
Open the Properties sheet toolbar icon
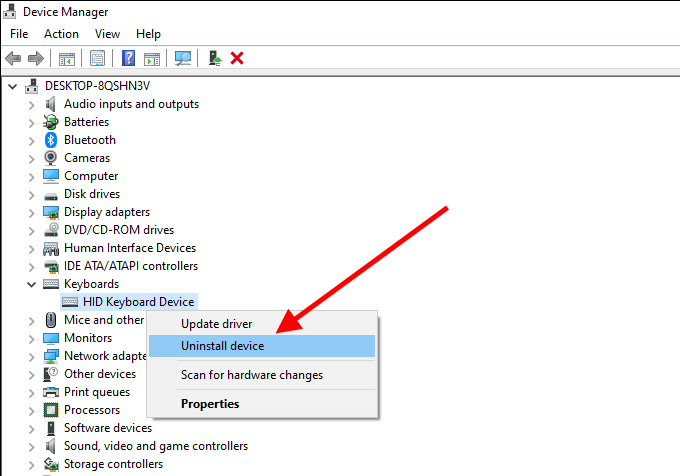click(97, 58)
